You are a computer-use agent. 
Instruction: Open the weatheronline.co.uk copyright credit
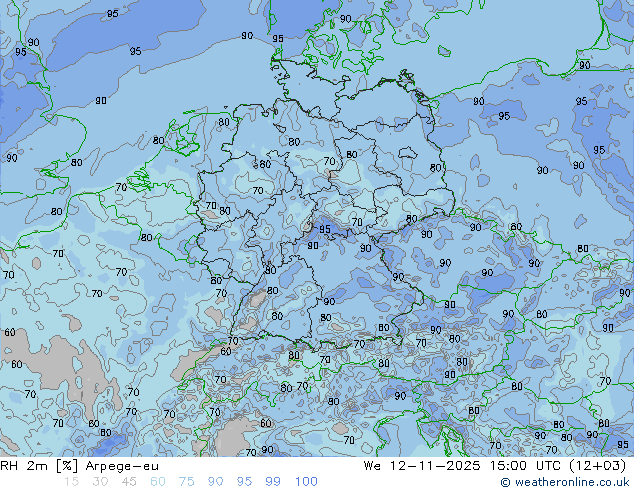click(x=565, y=482)
